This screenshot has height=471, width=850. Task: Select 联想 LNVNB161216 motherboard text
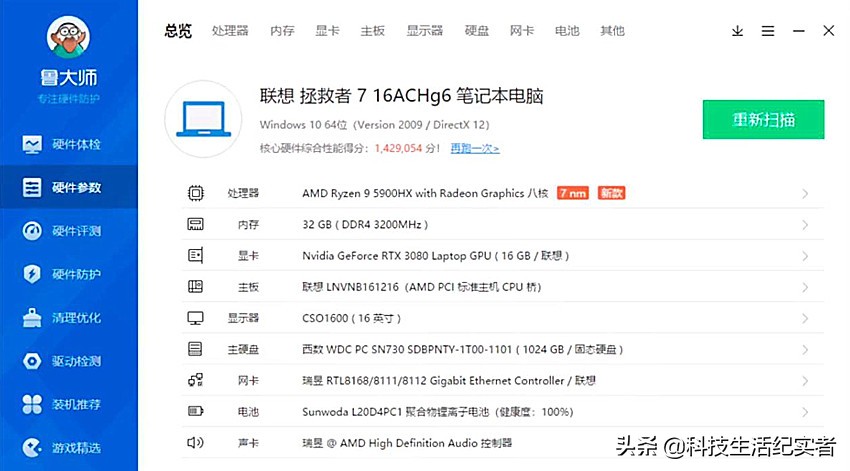(x=421, y=287)
